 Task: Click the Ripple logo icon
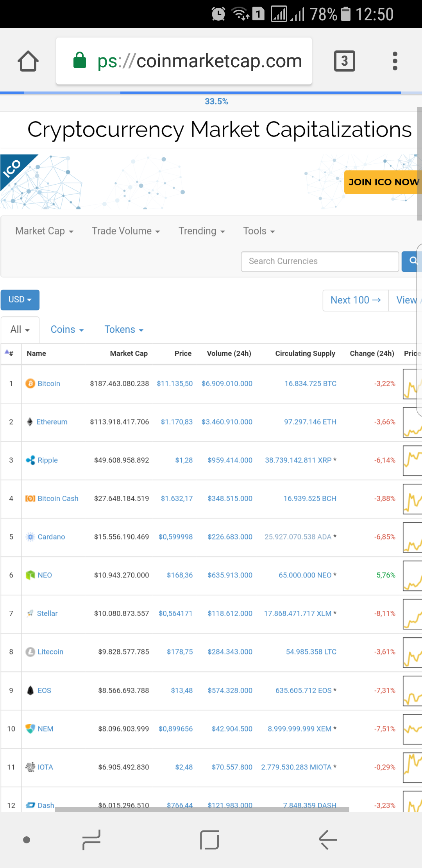click(30, 460)
